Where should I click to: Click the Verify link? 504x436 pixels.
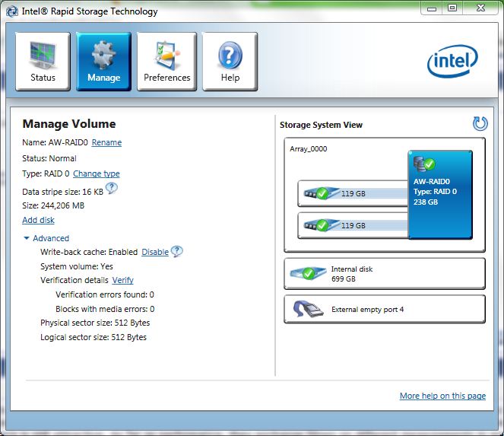[x=123, y=280]
